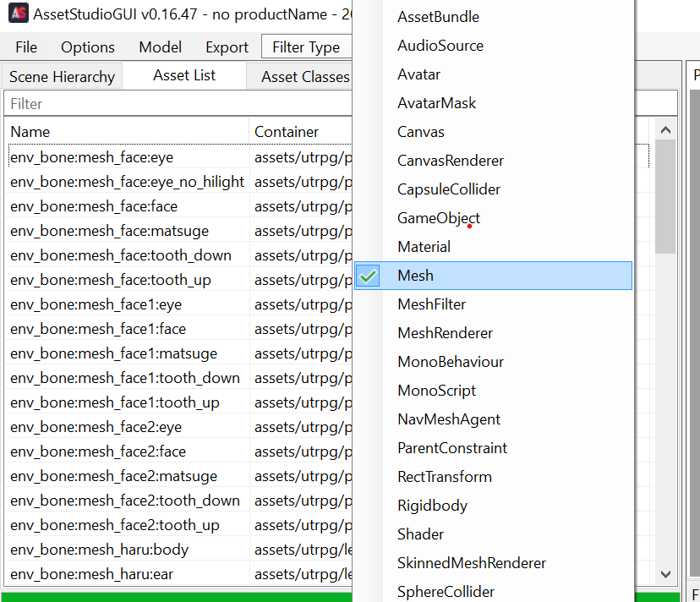Select Shader in filter list
The image size is (700, 602).
493,534
